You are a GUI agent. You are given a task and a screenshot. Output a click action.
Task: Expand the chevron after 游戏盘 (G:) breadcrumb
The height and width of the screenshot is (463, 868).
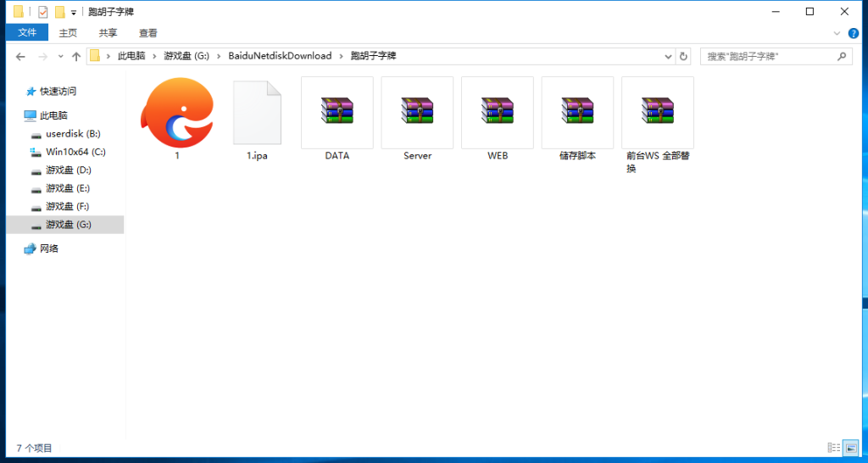coord(219,56)
